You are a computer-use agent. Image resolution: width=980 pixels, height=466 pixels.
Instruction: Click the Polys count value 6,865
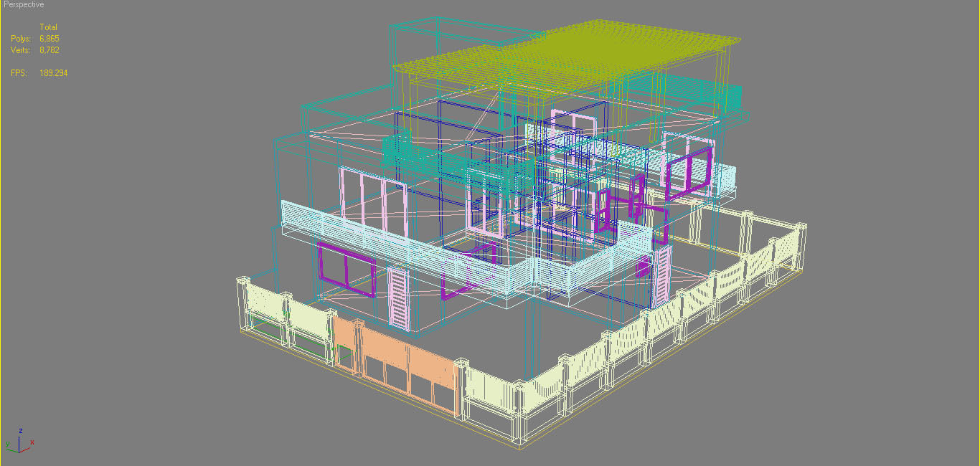49,39
